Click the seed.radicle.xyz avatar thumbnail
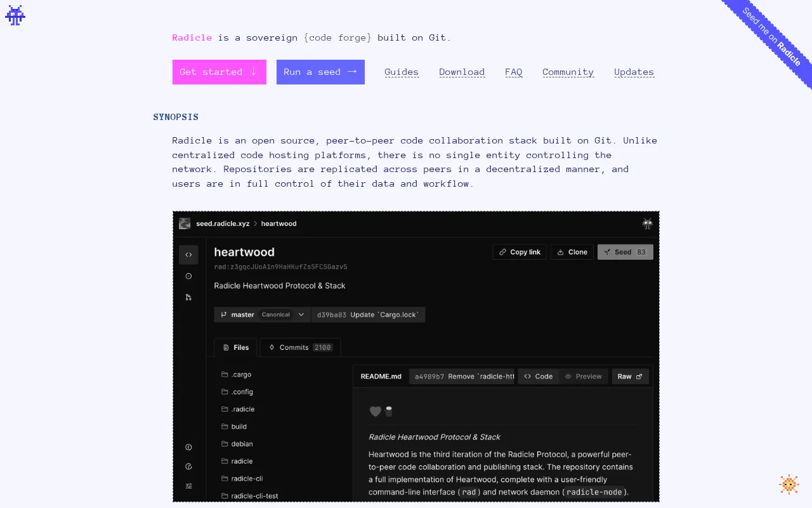 pyautogui.click(x=185, y=224)
